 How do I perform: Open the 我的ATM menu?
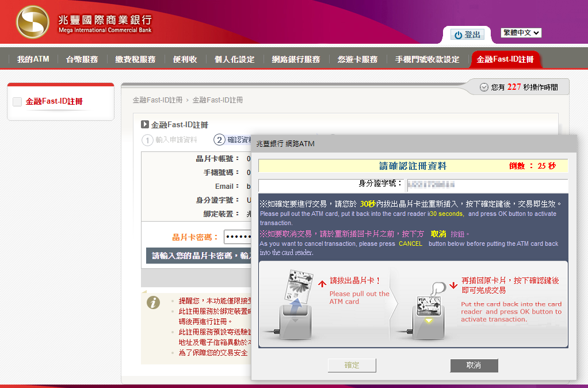click(x=33, y=59)
